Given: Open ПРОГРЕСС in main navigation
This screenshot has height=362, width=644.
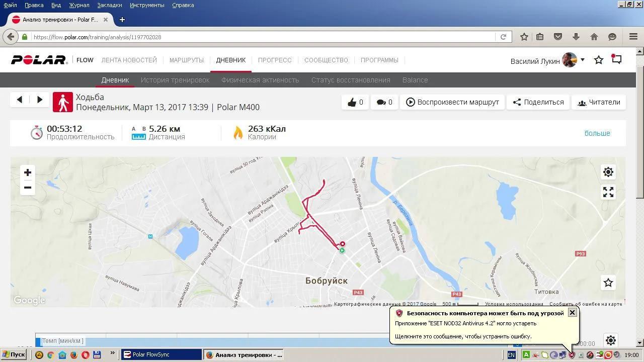Looking at the screenshot, I should point(275,60).
